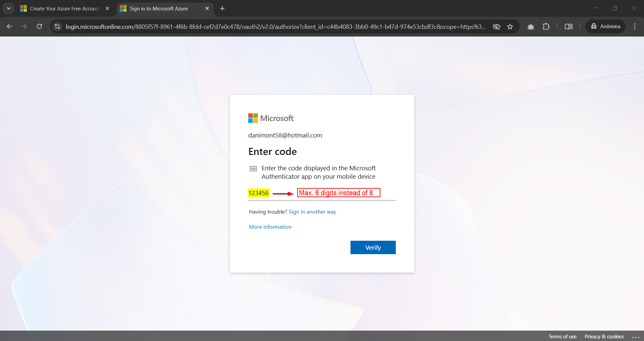Image resolution: width=644 pixels, height=341 pixels.
Task: Focus the address bar URL
Action: pyautogui.click(x=276, y=27)
